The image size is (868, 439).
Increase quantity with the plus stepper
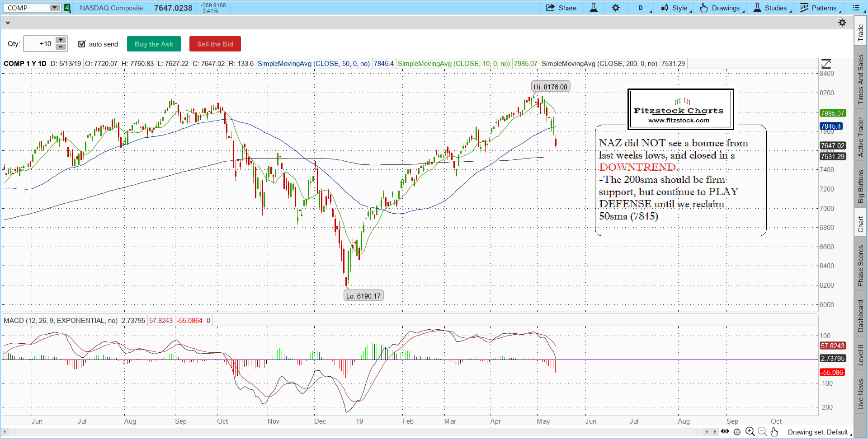(x=61, y=40)
